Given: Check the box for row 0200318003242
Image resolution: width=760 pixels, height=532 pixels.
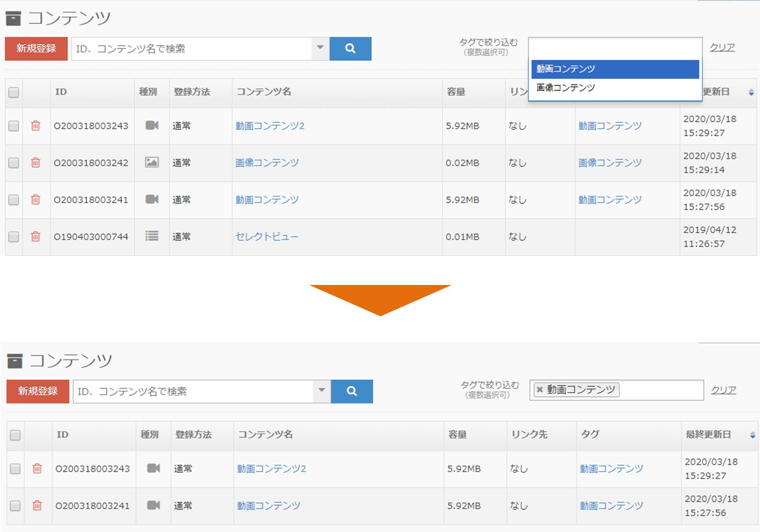Looking at the screenshot, I should (x=14, y=163).
